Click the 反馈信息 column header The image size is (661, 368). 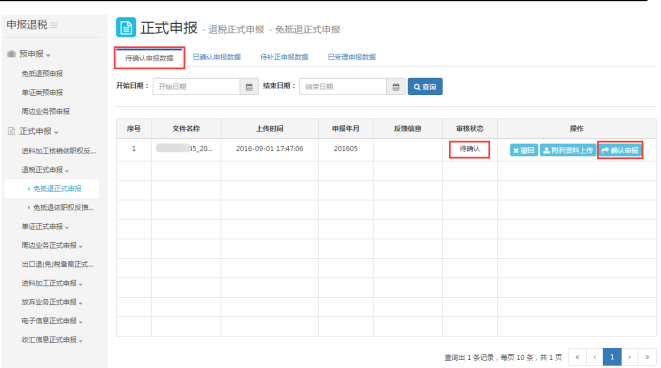[x=408, y=129]
